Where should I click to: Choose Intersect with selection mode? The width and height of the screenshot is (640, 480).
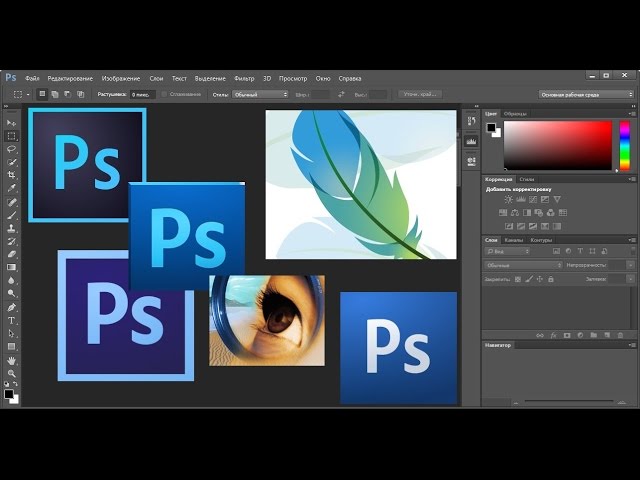coord(81,94)
